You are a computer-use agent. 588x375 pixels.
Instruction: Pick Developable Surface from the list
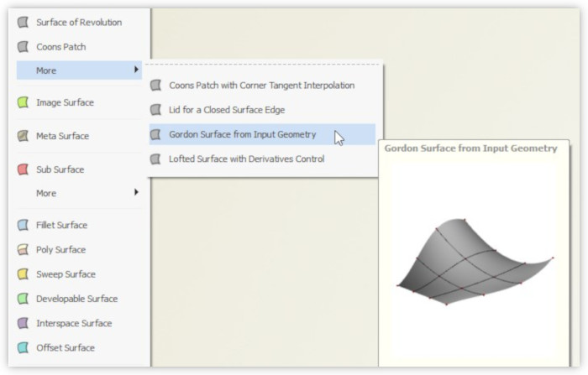[79, 299]
